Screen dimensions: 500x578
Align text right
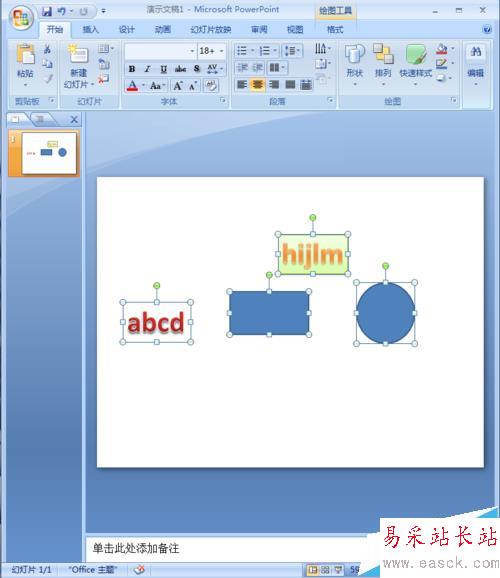pyautogui.click(x=274, y=85)
